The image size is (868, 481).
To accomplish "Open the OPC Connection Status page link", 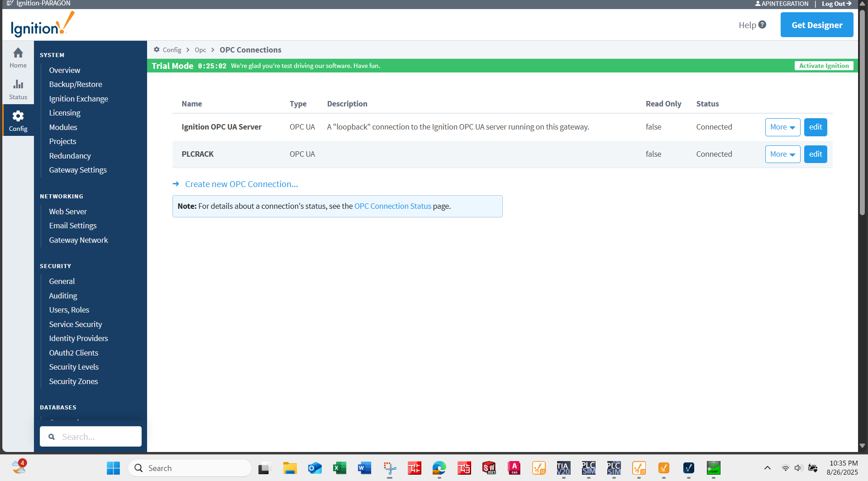I will [393, 206].
